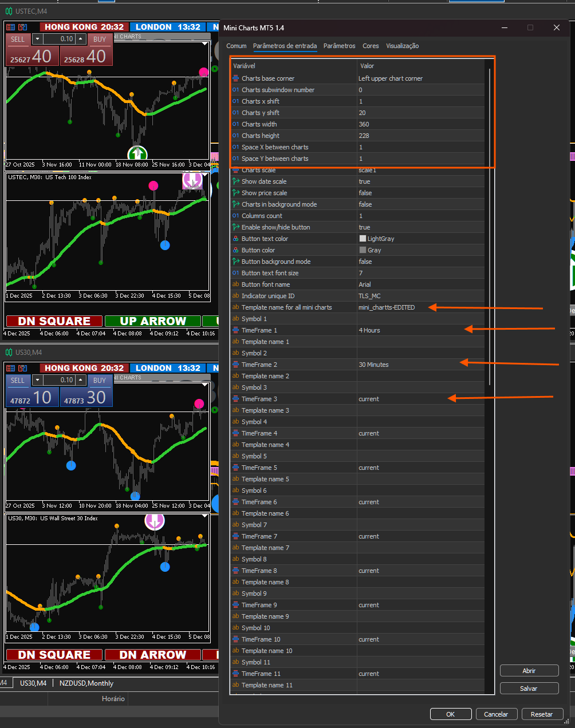Image resolution: width=575 pixels, height=728 pixels.
Task: Open the Charts scale value scale1
Action: pyautogui.click(x=420, y=170)
